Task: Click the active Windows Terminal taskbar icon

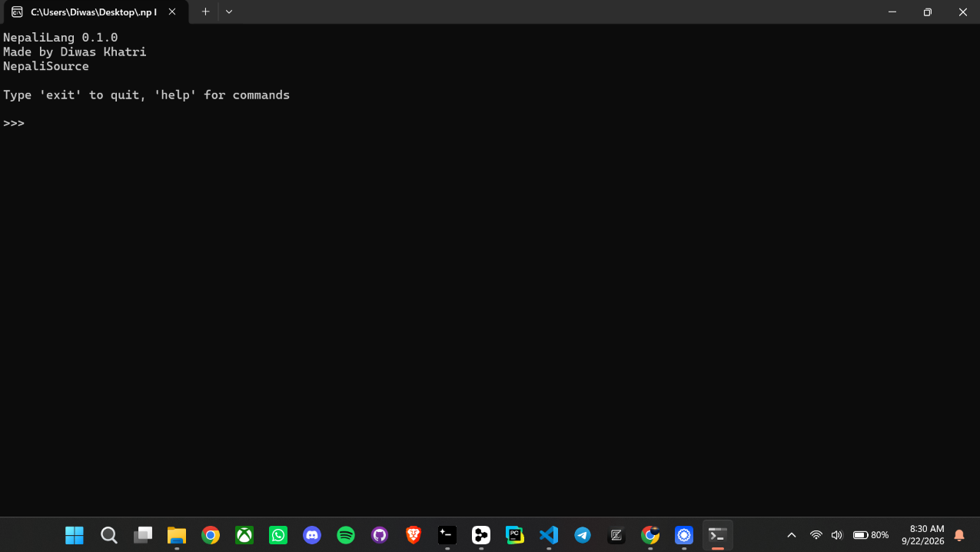Action: [718, 535]
